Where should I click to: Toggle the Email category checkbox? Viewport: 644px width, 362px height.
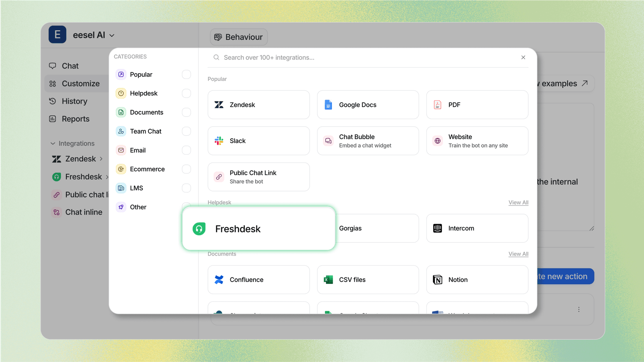[186, 150]
